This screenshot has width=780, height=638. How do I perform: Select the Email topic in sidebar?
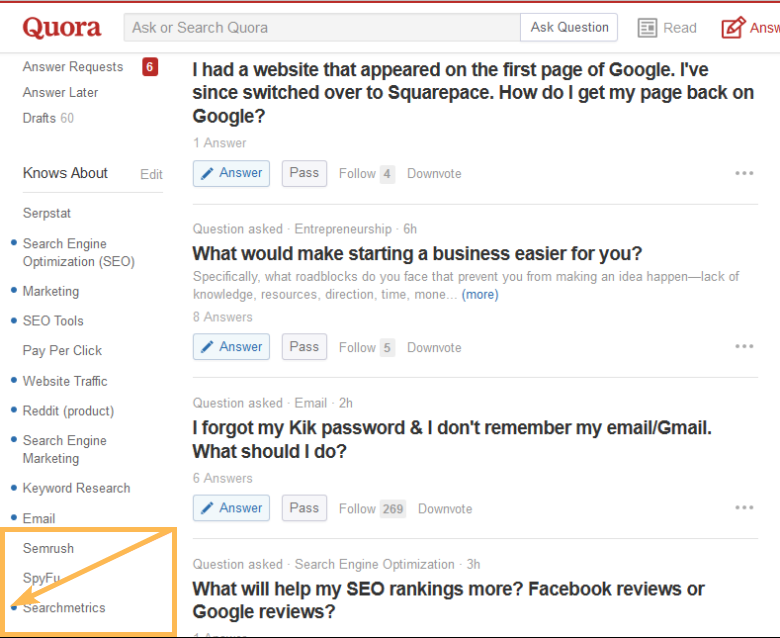pyautogui.click(x=39, y=518)
